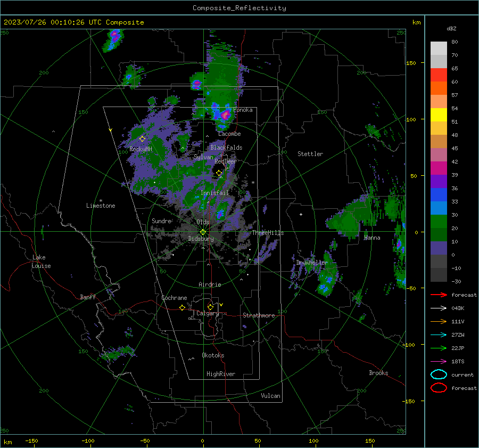Click the Brooks label

click(x=378, y=373)
